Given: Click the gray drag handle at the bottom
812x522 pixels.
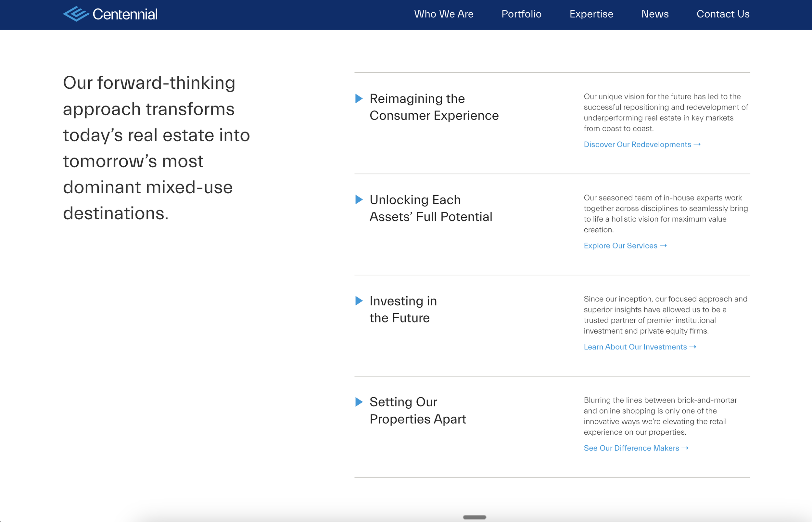Looking at the screenshot, I should coord(474,517).
